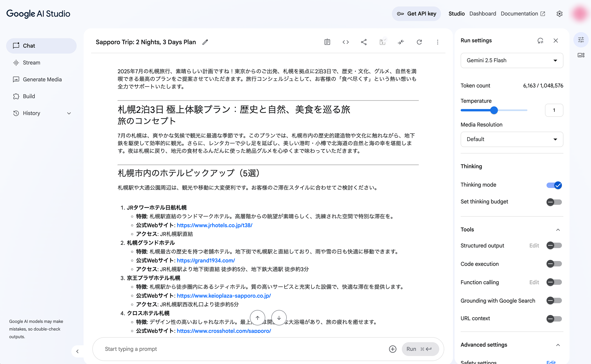Insert media with the plus icon

click(x=393, y=349)
